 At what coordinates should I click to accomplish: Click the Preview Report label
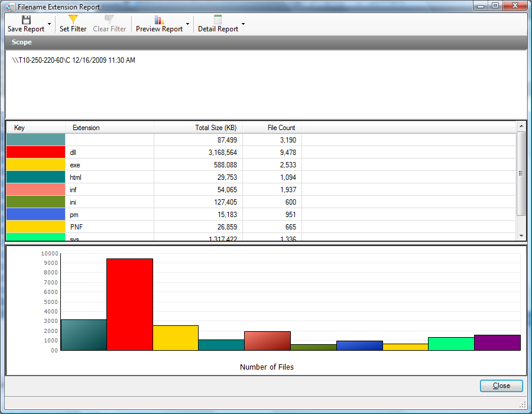tap(159, 29)
